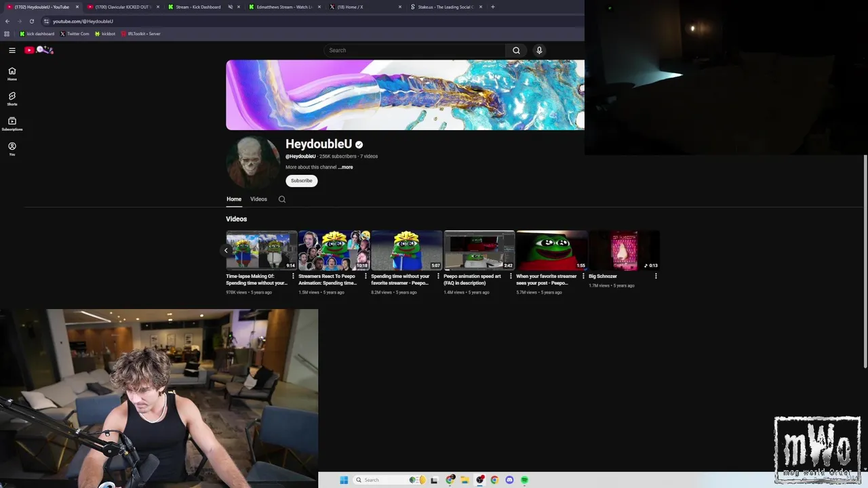Open a new browser tab

tap(492, 7)
